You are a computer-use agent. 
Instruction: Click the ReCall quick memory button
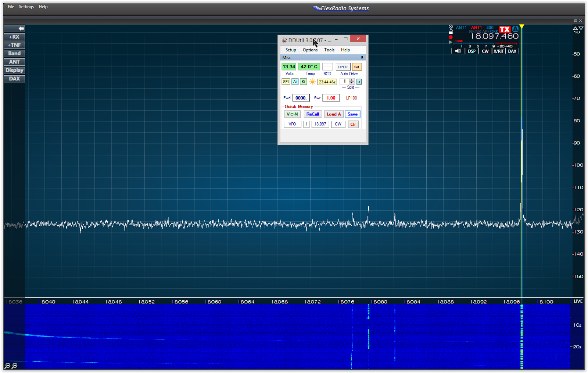[x=313, y=114]
